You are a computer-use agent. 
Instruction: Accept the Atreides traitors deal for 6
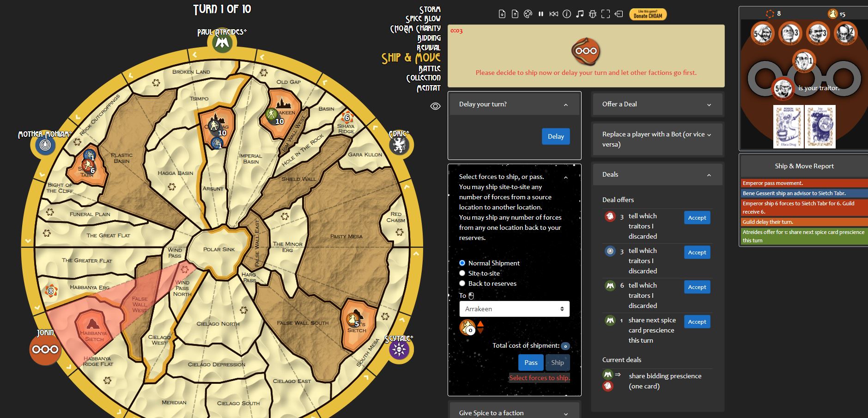coord(697,287)
